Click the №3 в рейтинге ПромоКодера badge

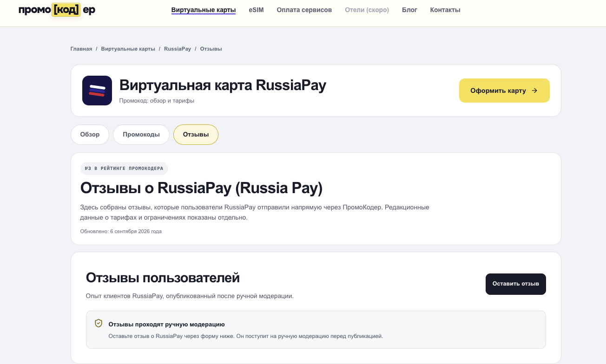[x=124, y=169]
